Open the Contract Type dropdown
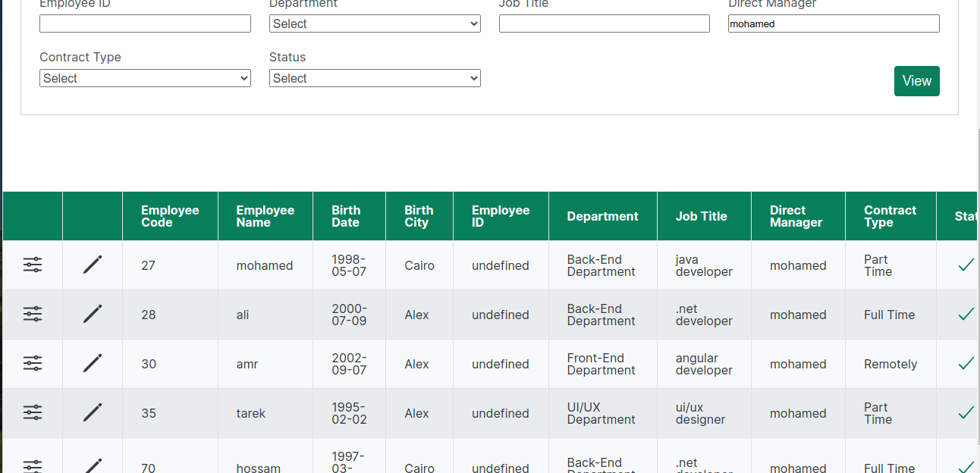Image resolution: width=980 pixels, height=473 pixels. click(145, 78)
